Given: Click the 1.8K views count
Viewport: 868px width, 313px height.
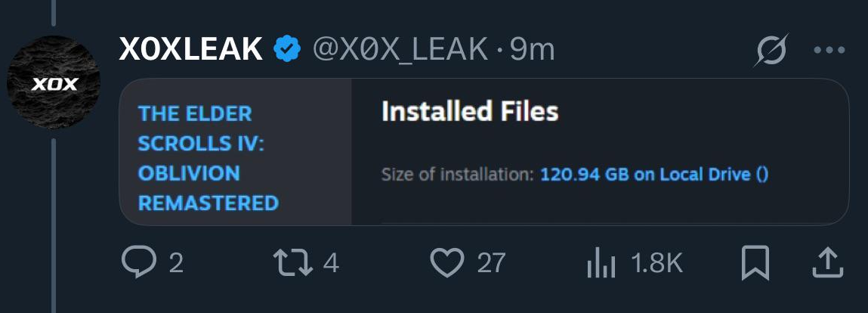Looking at the screenshot, I should pos(656,263).
